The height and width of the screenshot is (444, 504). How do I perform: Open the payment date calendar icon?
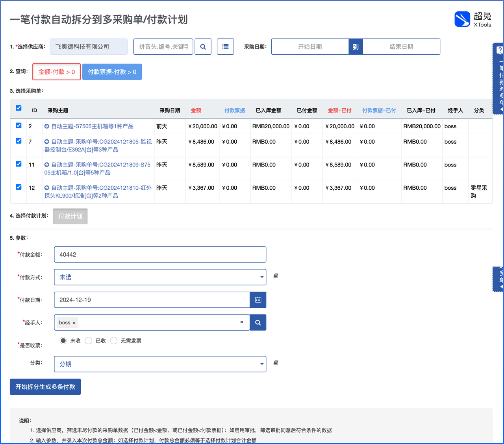pos(258,300)
